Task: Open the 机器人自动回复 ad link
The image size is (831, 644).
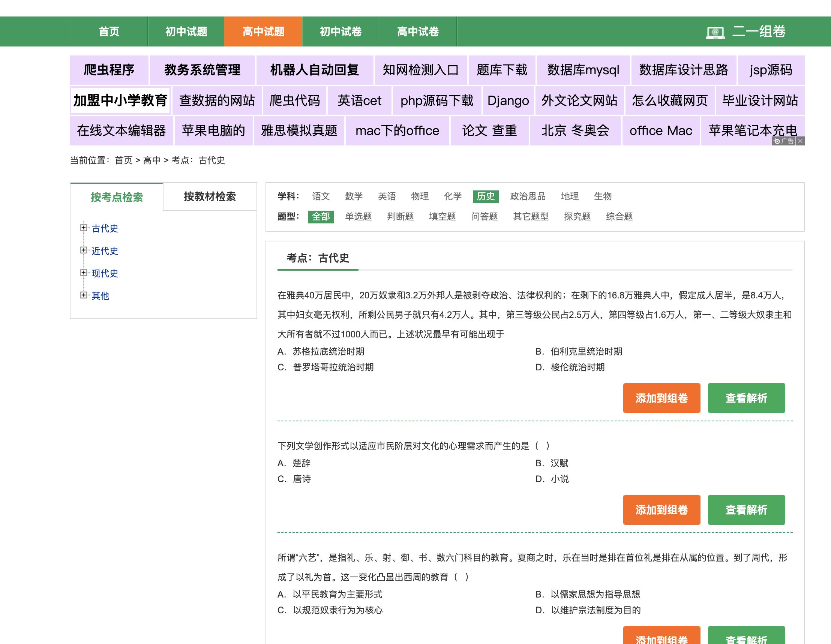Action: point(314,70)
